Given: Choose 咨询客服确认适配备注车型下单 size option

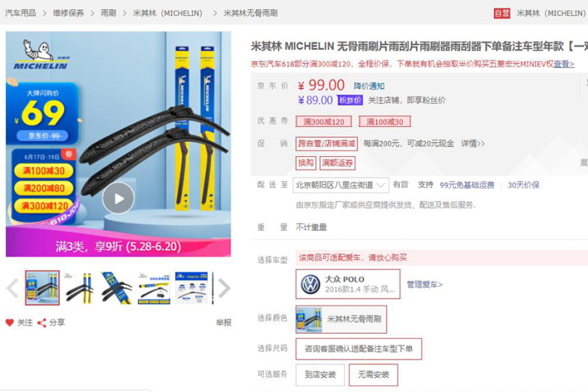Looking at the screenshot, I should [x=359, y=349].
